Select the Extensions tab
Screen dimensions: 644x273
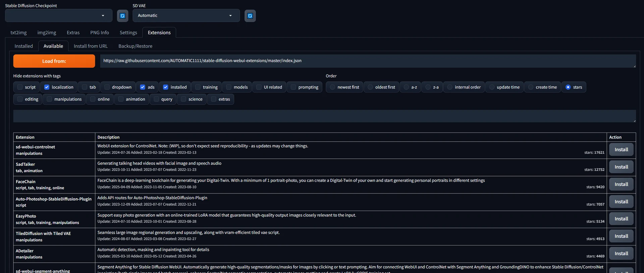[x=159, y=33]
